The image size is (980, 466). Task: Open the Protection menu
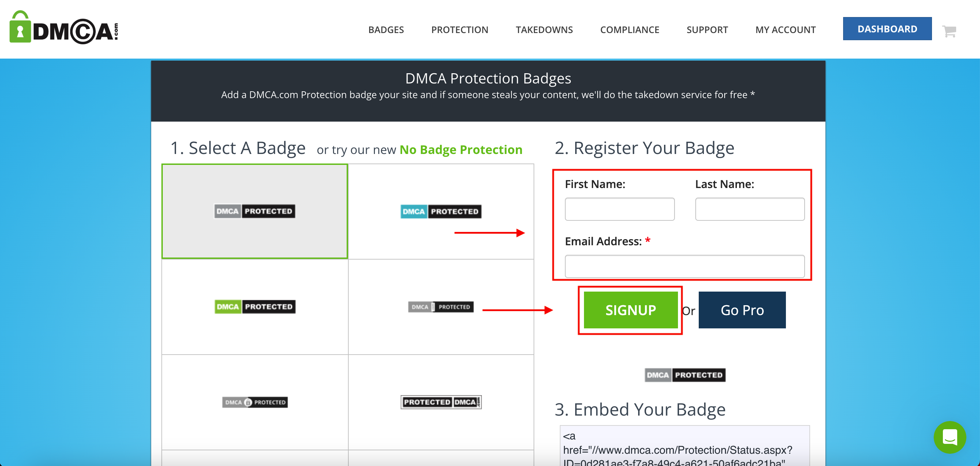coord(460,30)
